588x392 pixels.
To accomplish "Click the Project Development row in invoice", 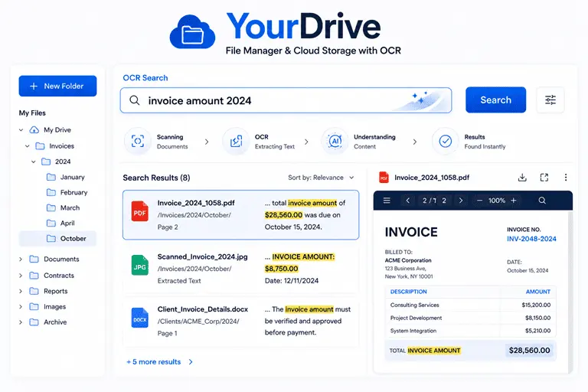I will point(470,318).
